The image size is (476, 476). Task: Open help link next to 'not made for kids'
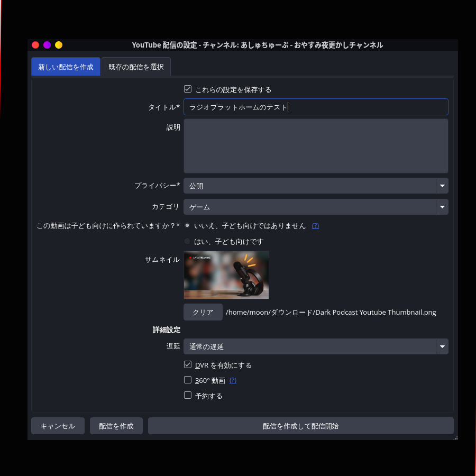pos(315,226)
